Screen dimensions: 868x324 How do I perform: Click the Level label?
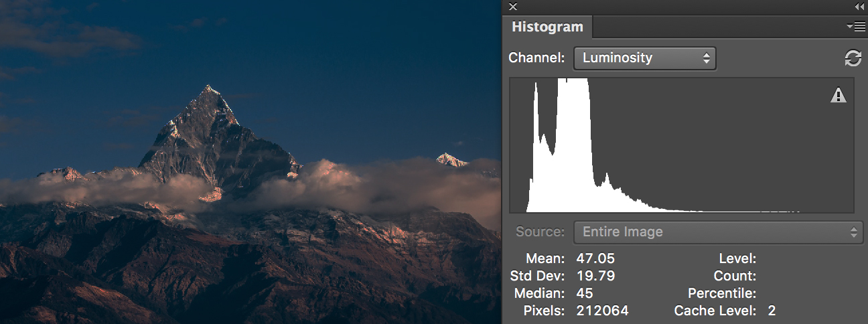[x=737, y=258]
